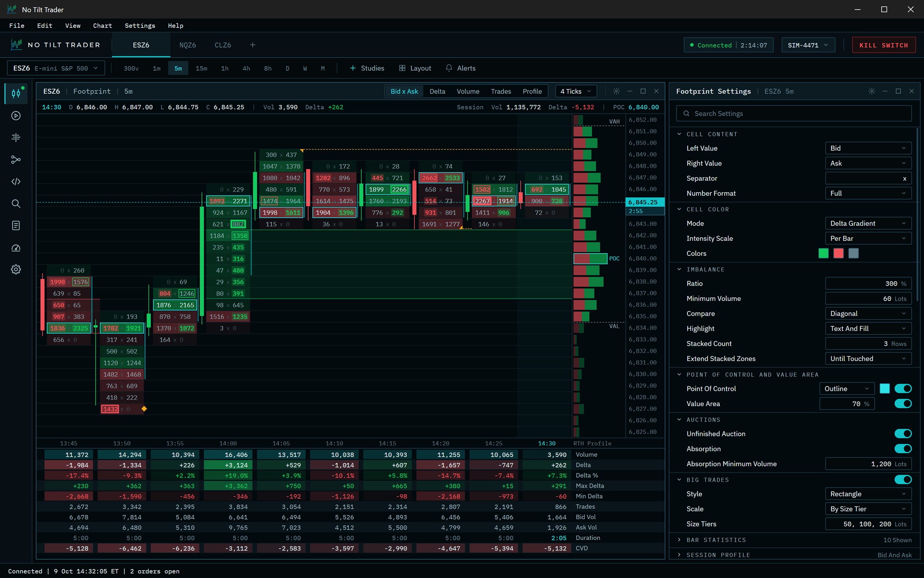
Task: Disable Unfinished Auction toggle
Action: pyautogui.click(x=903, y=434)
